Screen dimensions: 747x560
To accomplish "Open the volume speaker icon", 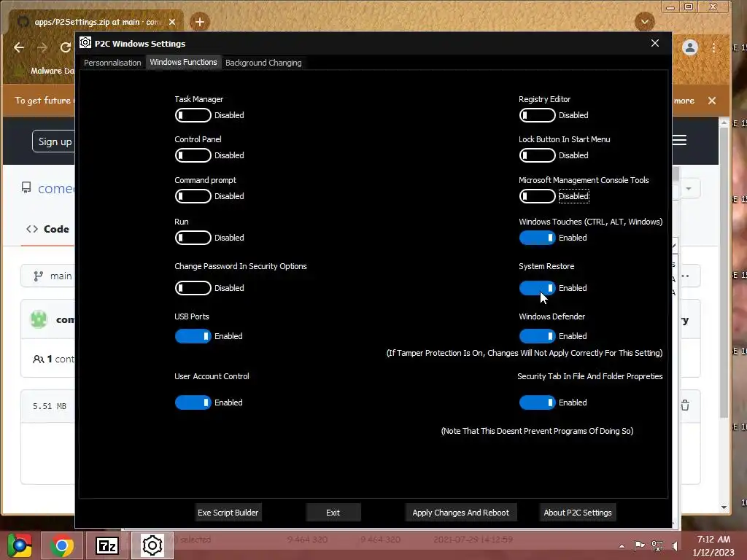I will pyautogui.click(x=675, y=545).
